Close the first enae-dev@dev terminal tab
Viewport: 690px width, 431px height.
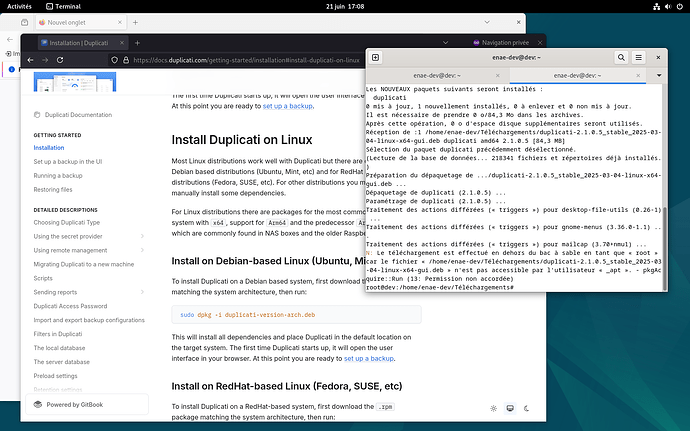[x=498, y=76]
